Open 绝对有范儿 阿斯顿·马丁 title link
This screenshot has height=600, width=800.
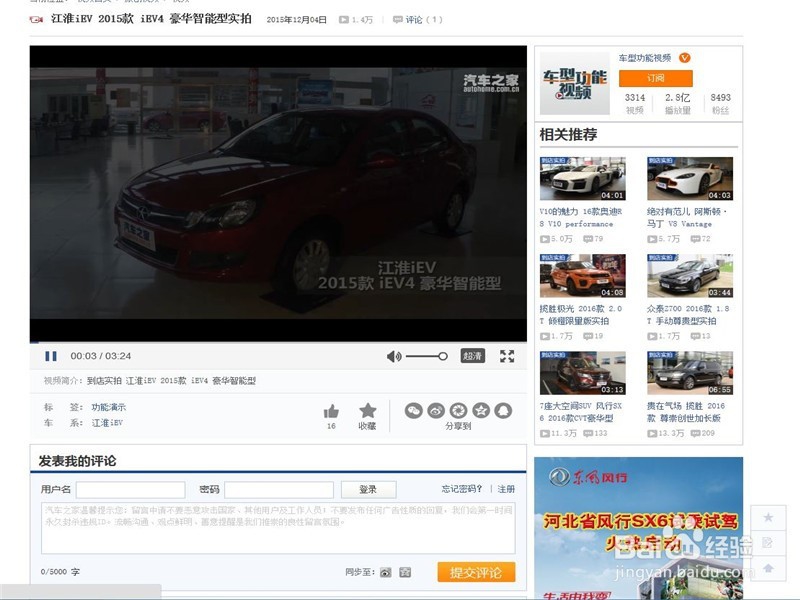(x=687, y=217)
